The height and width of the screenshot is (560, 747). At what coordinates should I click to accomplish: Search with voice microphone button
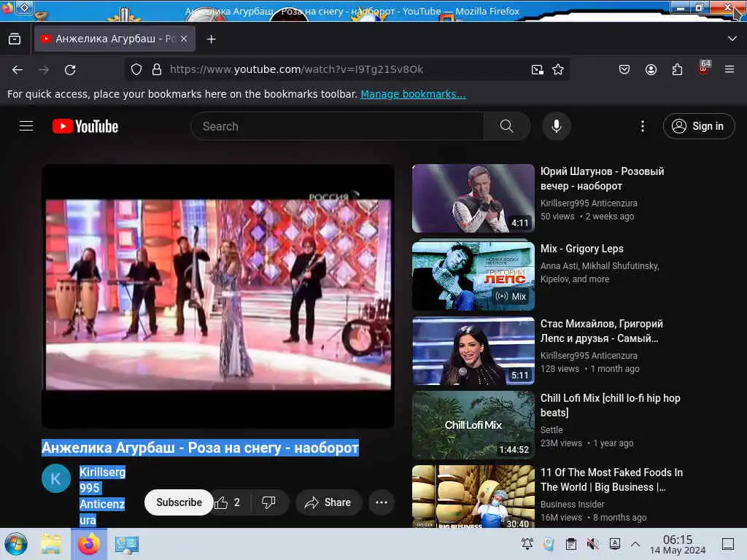click(556, 126)
